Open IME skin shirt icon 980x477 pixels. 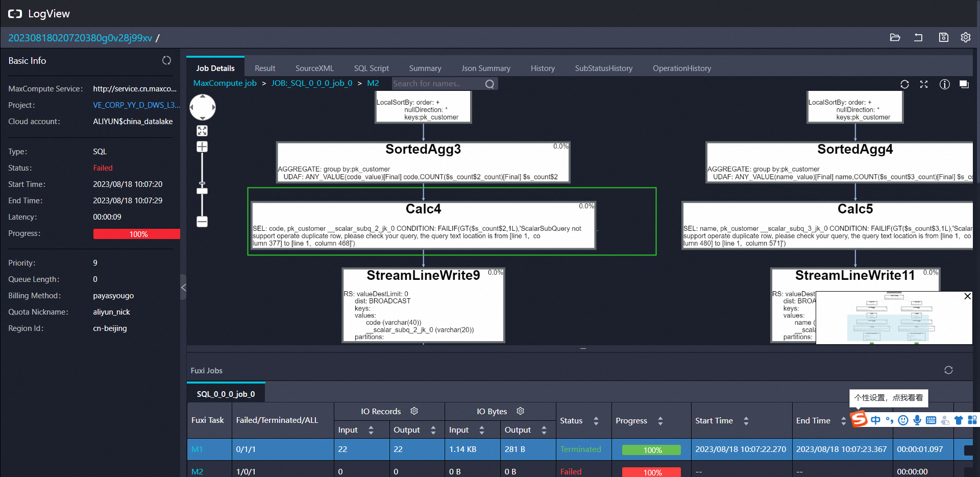(959, 420)
